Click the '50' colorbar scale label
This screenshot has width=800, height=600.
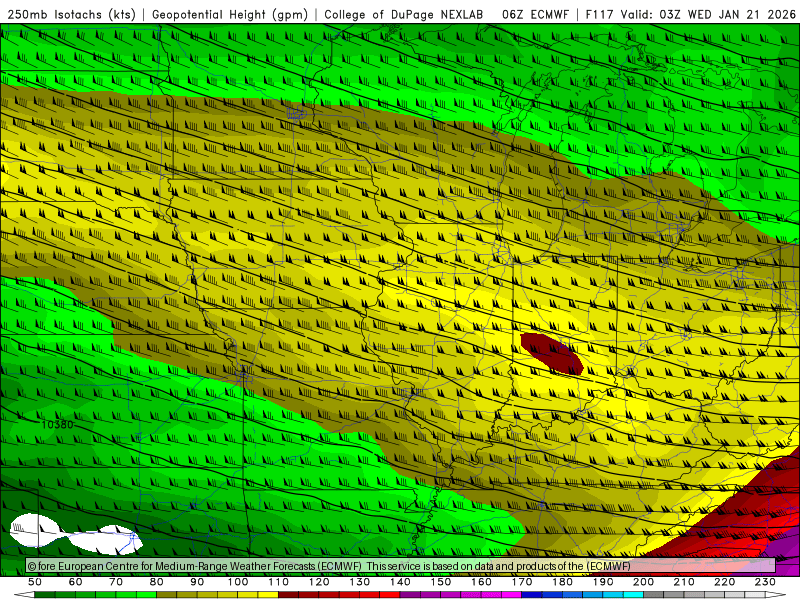click(x=35, y=582)
